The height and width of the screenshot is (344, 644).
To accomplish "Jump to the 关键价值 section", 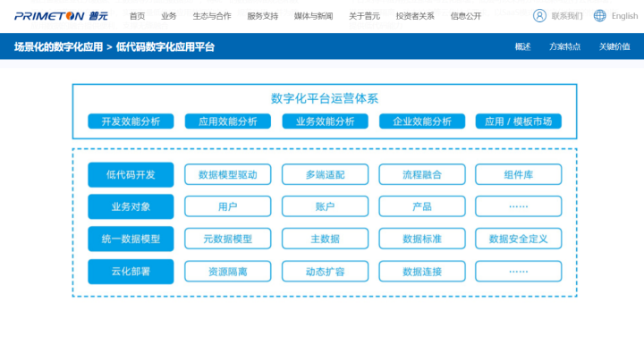I will pos(614,46).
